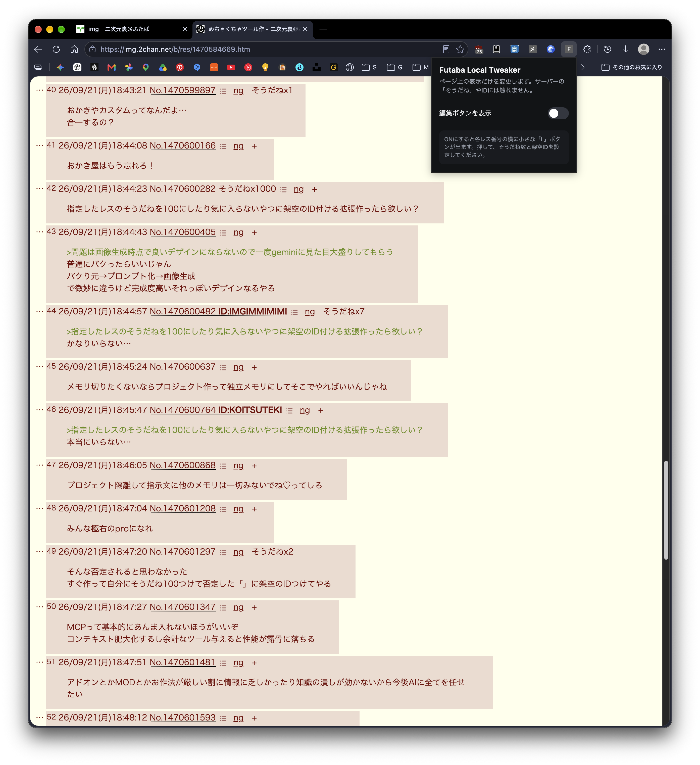Toggle the 編集ボタンを表示 switch
This screenshot has width=700, height=765.
pos(557,113)
